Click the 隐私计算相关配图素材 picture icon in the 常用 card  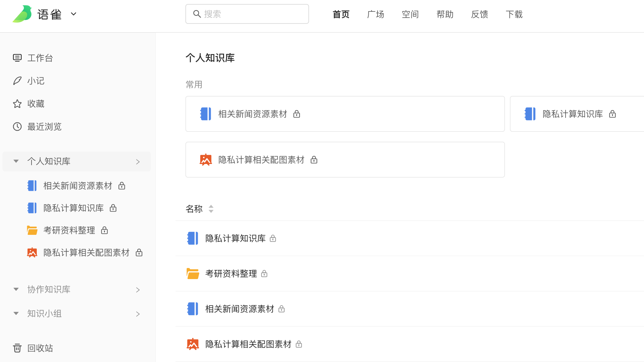206,160
